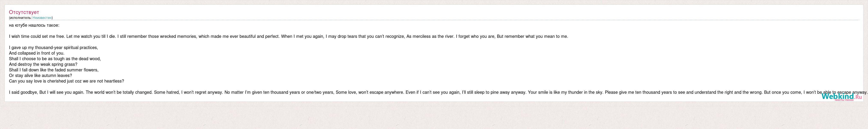Click the line 'Shall I fall down like the faded summer flowers,'

(54, 70)
